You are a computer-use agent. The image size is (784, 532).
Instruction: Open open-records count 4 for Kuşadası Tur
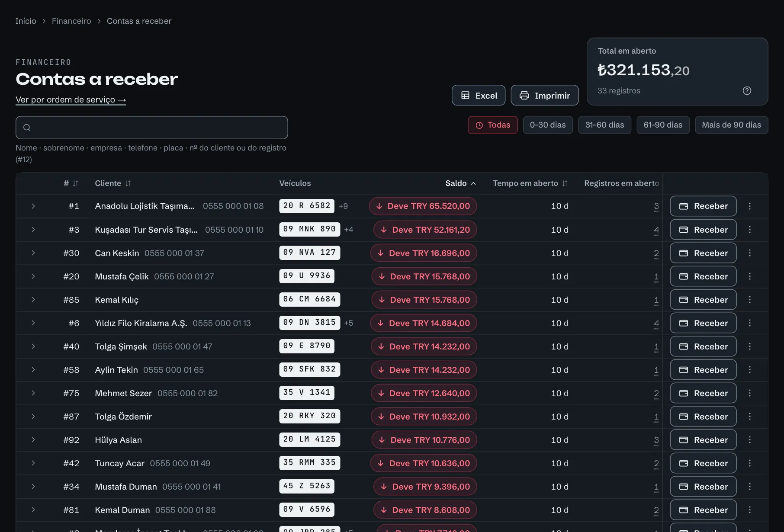(656, 230)
